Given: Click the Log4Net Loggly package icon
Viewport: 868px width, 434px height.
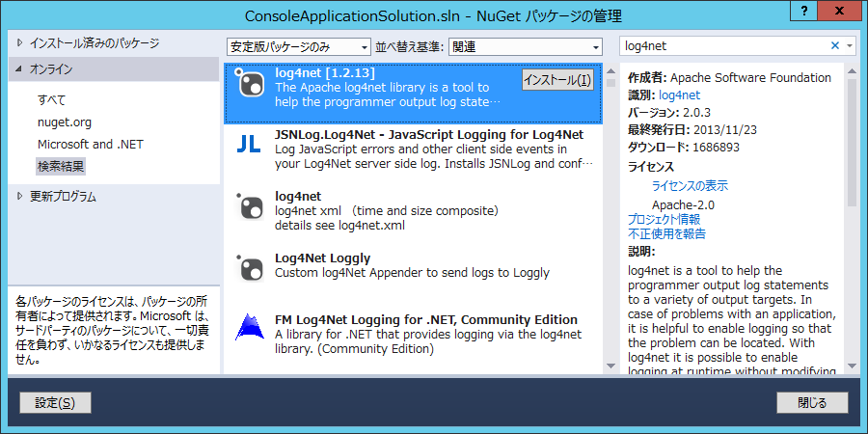Looking at the screenshot, I should pos(251,268).
